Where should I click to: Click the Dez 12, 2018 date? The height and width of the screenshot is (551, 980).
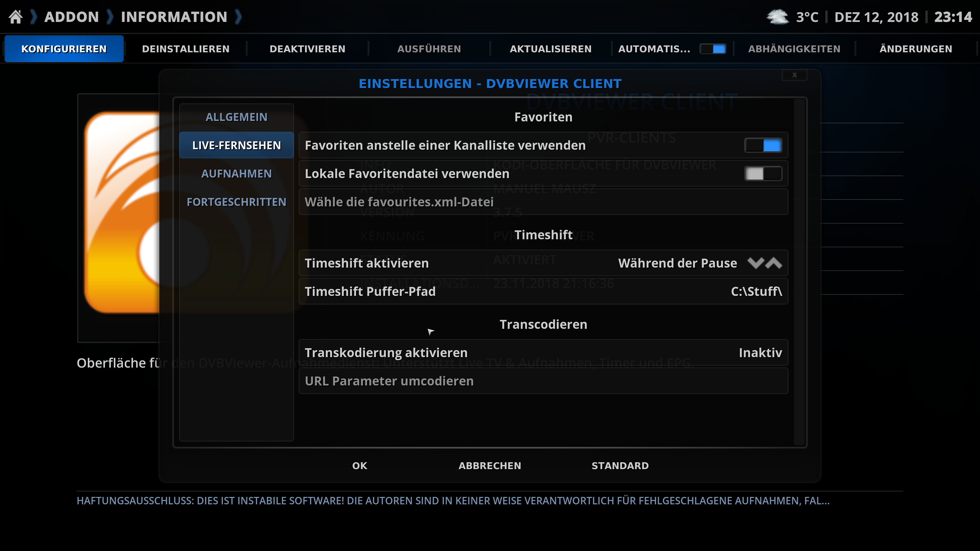[x=876, y=17]
